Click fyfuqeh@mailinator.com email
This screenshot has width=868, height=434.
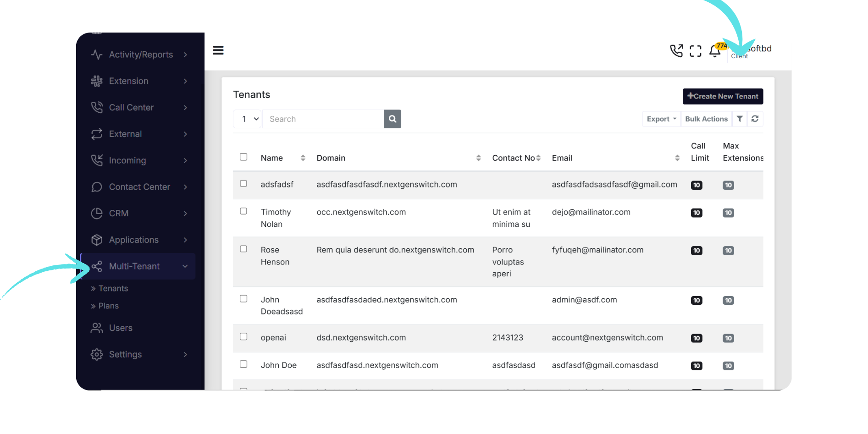(597, 250)
